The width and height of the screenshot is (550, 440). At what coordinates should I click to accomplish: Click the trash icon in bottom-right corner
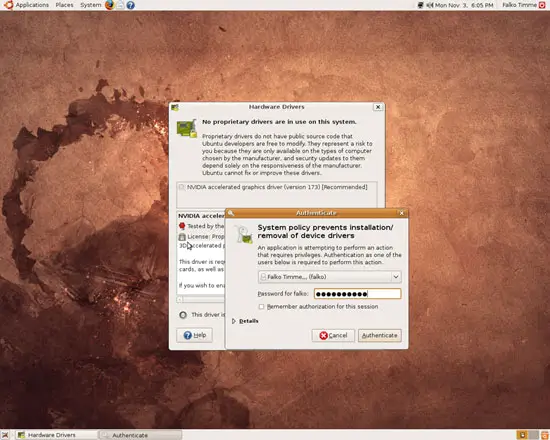(546, 435)
